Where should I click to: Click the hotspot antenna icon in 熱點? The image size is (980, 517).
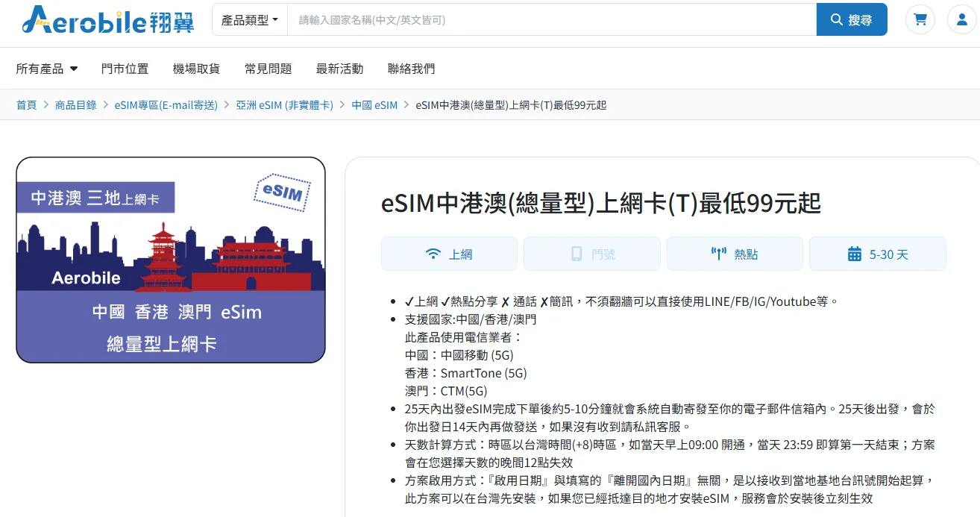[719, 254]
